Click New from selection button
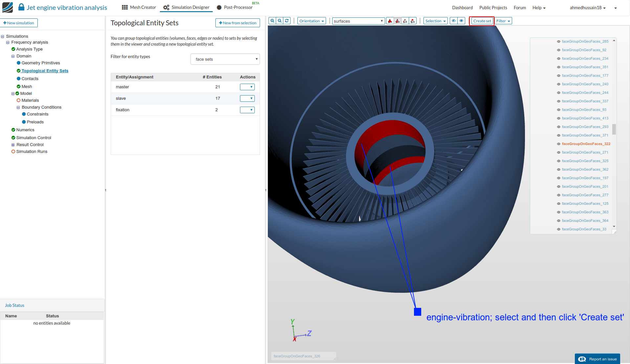Viewport: 630px width, 364px height. pos(237,23)
